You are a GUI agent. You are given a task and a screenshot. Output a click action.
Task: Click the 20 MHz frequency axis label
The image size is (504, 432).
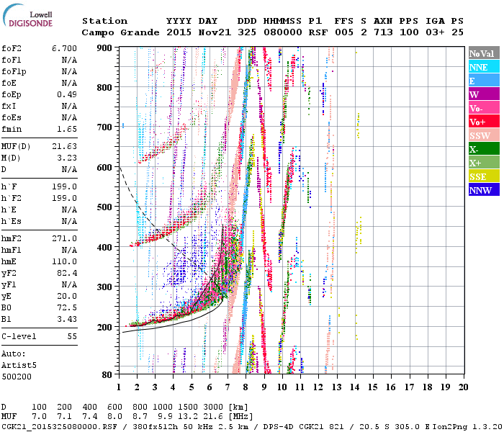coord(463,387)
